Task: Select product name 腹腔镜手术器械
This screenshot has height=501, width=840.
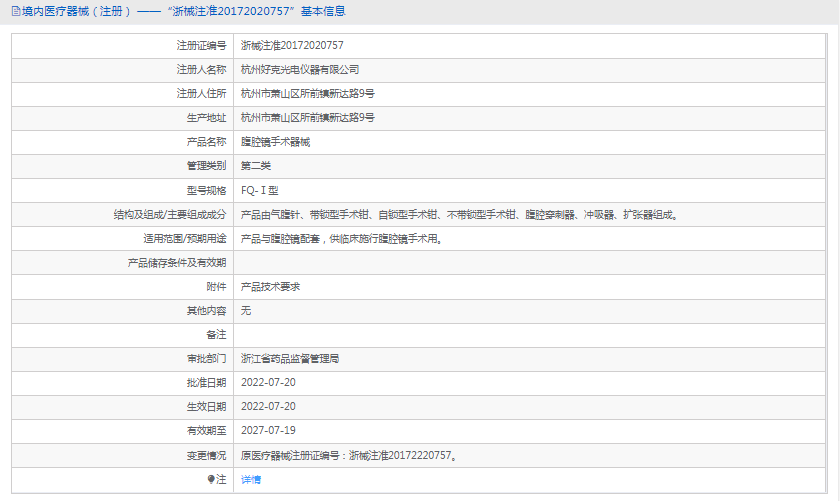Action: tap(275, 142)
